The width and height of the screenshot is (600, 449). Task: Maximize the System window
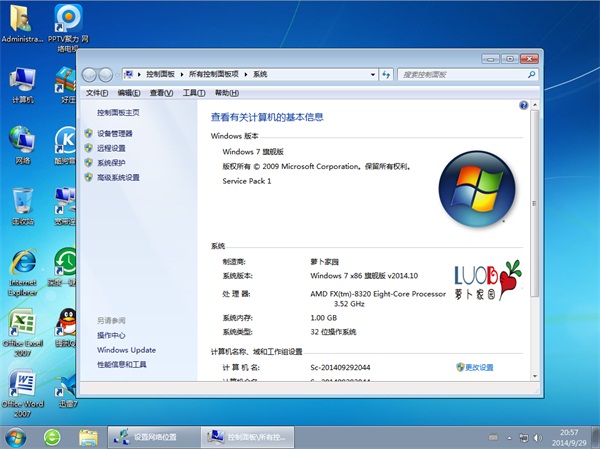[510, 59]
